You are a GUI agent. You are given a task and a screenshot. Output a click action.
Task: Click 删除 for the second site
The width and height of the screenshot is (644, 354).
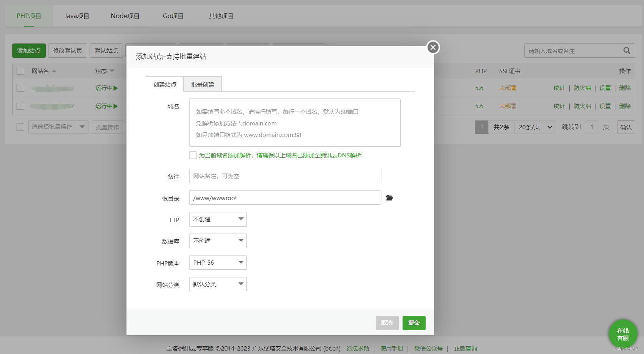click(x=625, y=106)
